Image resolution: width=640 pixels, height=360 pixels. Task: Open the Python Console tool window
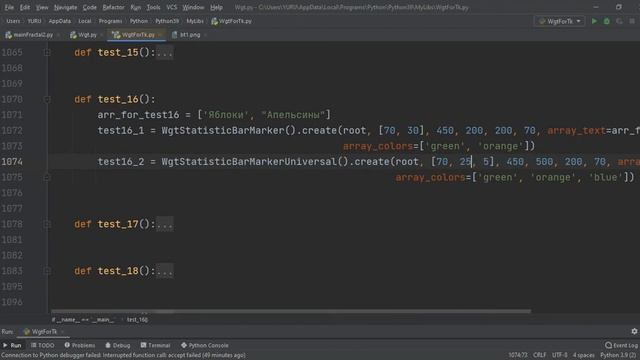pos(204,345)
